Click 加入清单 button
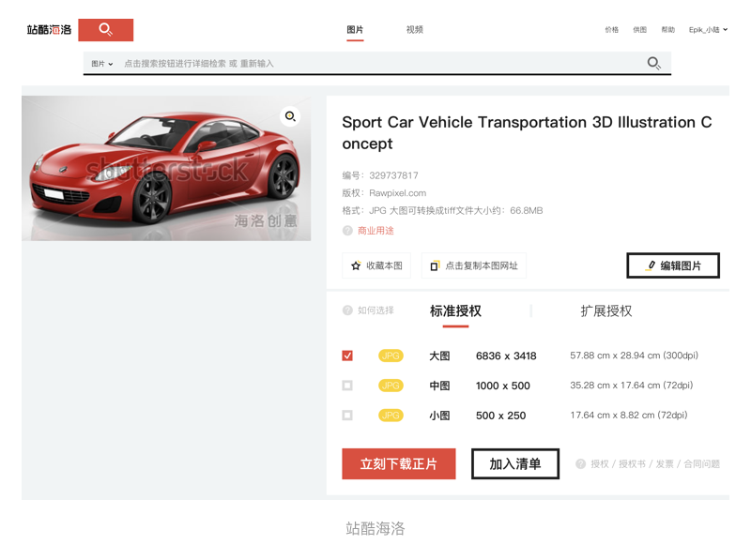751x560 pixels. (x=515, y=463)
